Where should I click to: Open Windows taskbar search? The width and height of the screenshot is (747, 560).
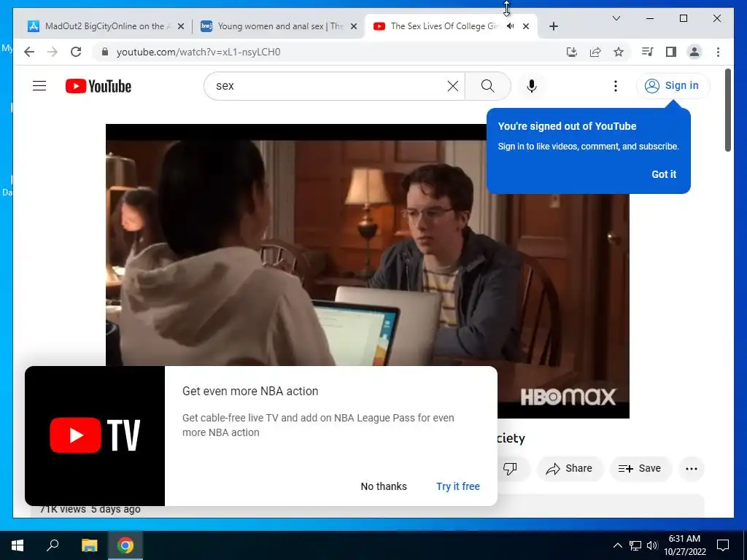point(53,545)
